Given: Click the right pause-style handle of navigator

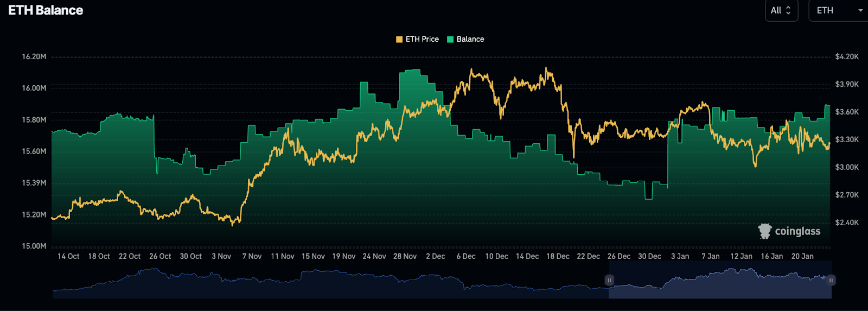Looking at the screenshot, I should click(831, 280).
